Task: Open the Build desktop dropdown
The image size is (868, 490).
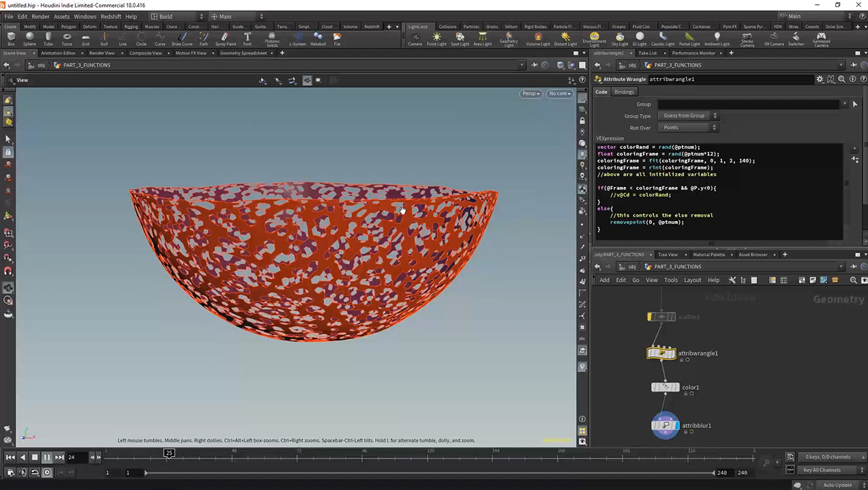Action: [x=176, y=16]
